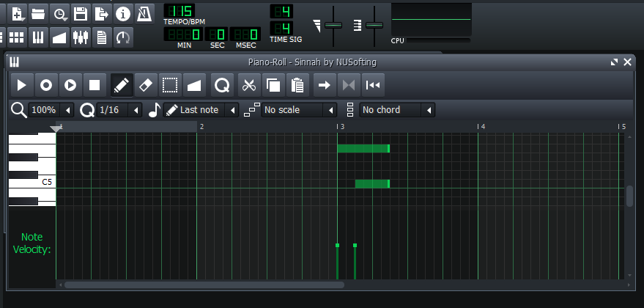Screen dimensions: 644x308
Task: Select the lower note near C5 row
Action: [372, 184]
